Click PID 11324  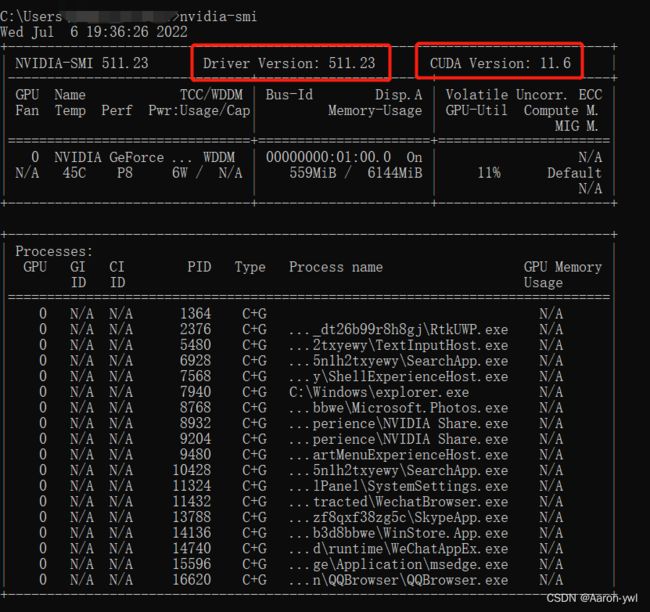[x=192, y=486]
